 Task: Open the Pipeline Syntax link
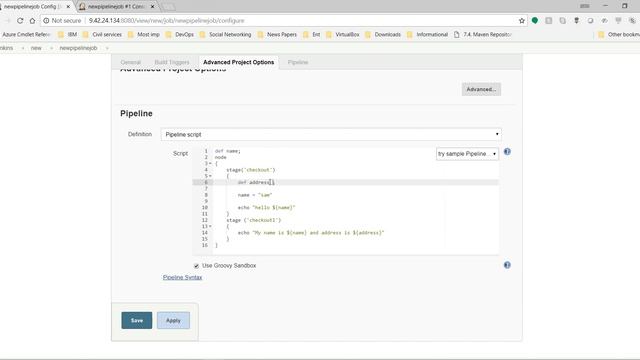point(182,278)
